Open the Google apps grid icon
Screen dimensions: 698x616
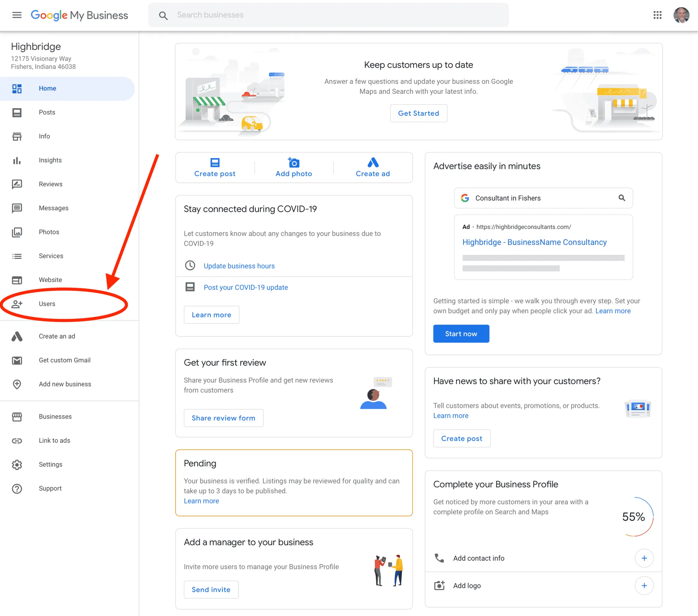coord(657,15)
